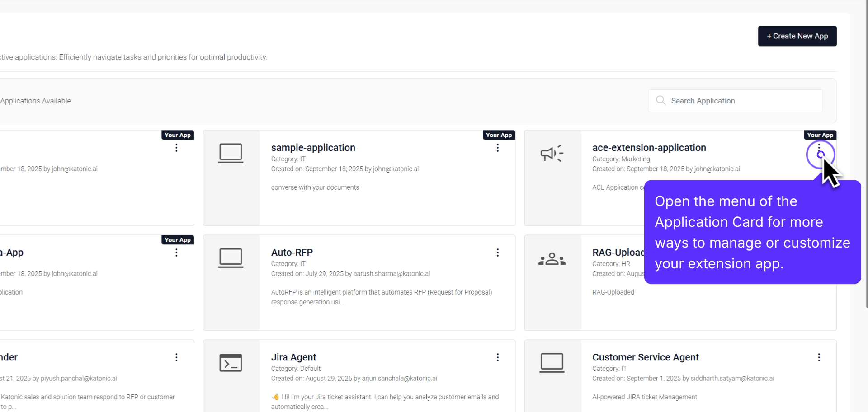Click the laptop icon on sample-application card

point(231,153)
